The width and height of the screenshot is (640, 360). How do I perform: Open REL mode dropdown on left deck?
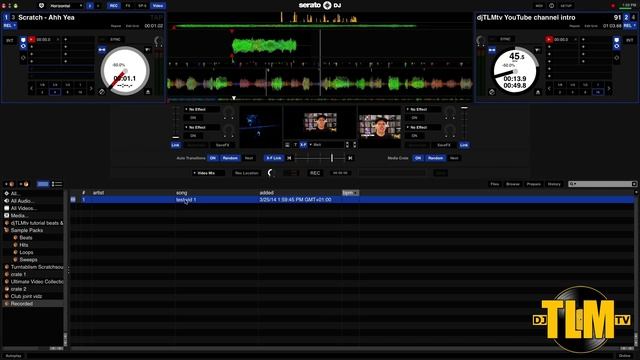click(9, 25)
